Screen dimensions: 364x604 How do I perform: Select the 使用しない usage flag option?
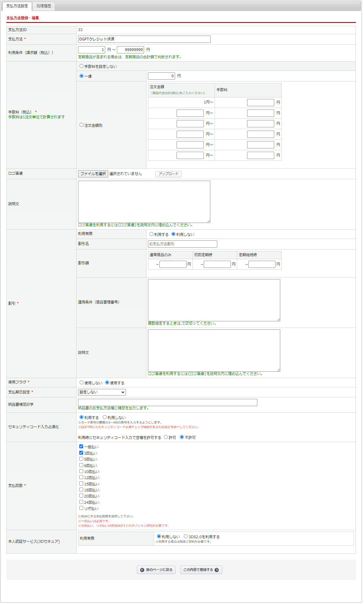(x=81, y=383)
